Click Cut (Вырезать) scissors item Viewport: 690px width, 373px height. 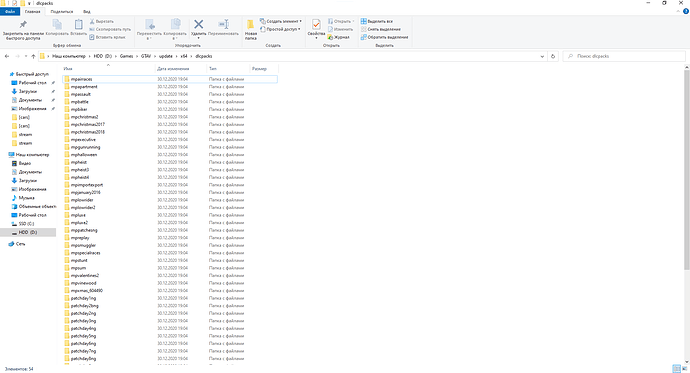(102, 21)
